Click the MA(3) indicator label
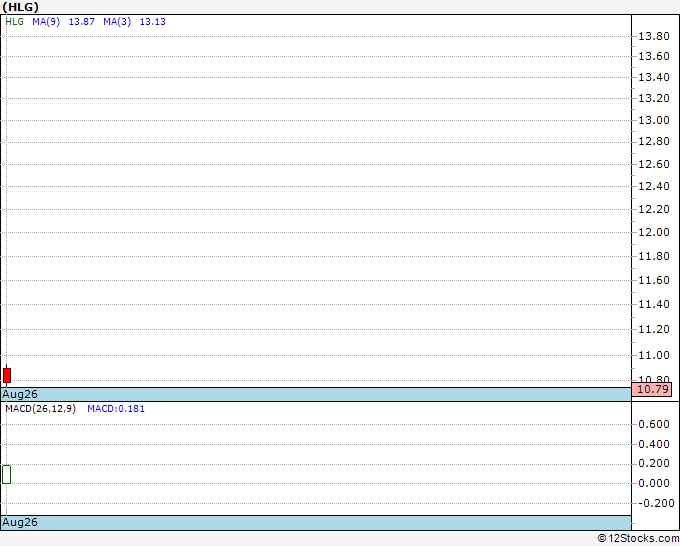Screen dimensions: 680x546 coord(117,22)
